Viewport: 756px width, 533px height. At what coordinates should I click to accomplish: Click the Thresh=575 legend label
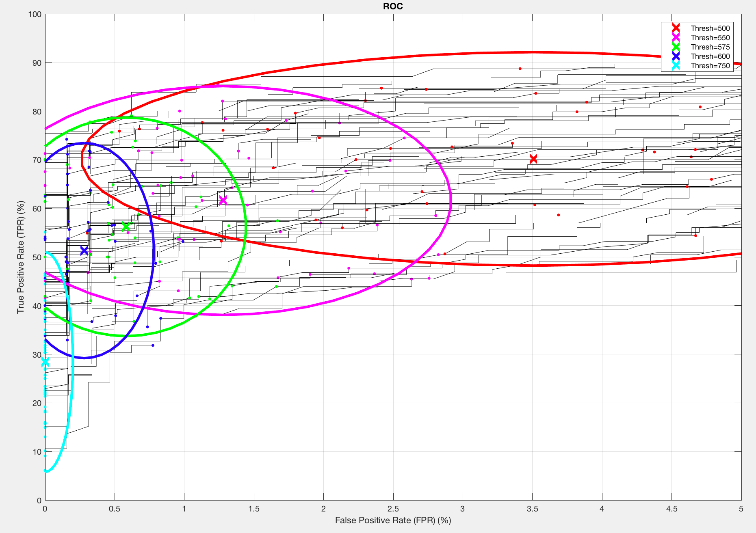[x=710, y=47]
